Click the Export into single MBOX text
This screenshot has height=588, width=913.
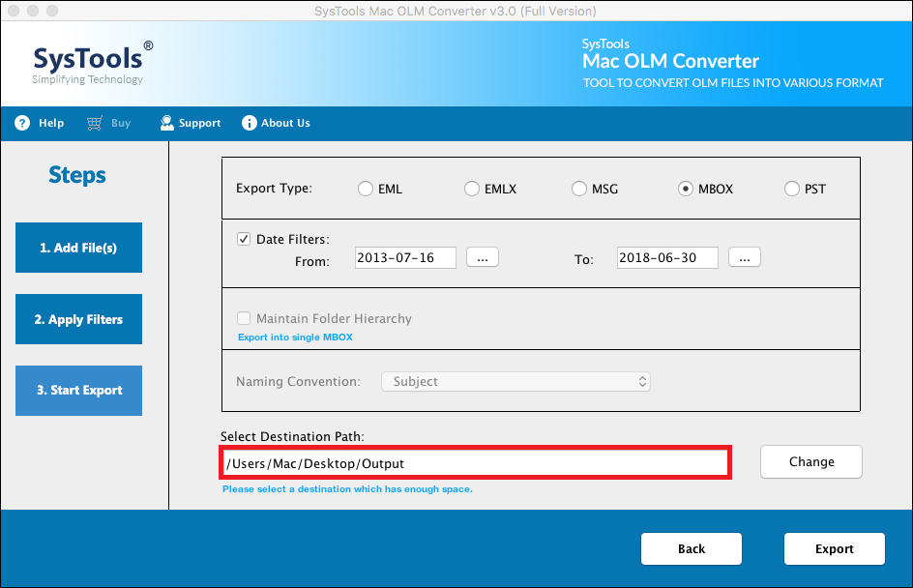tap(295, 338)
